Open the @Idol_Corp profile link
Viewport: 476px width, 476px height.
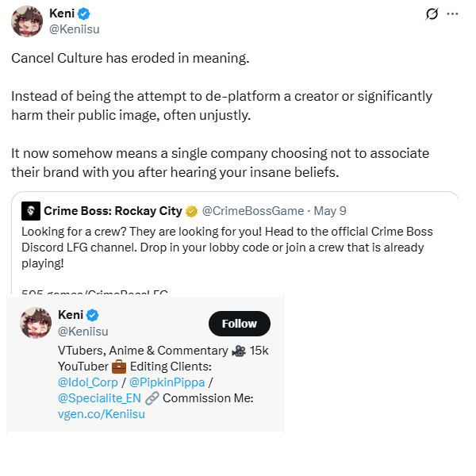87,382
